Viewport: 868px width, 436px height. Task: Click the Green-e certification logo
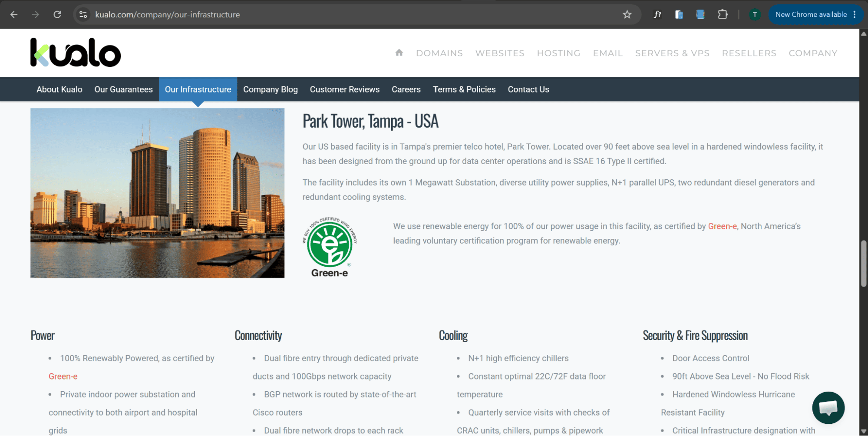tap(330, 247)
